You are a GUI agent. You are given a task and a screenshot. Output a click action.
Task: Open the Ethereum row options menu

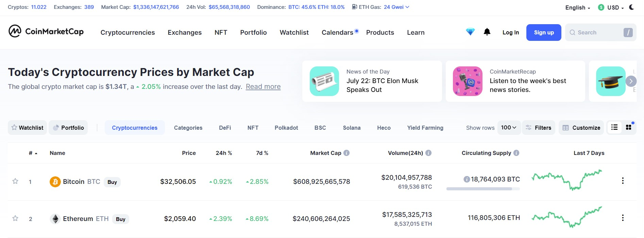[x=623, y=218]
